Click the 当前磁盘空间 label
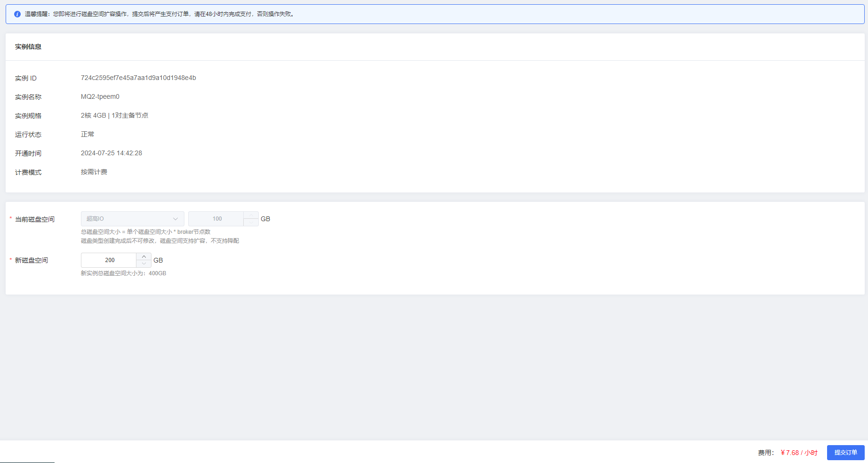The image size is (868, 463). (x=35, y=219)
